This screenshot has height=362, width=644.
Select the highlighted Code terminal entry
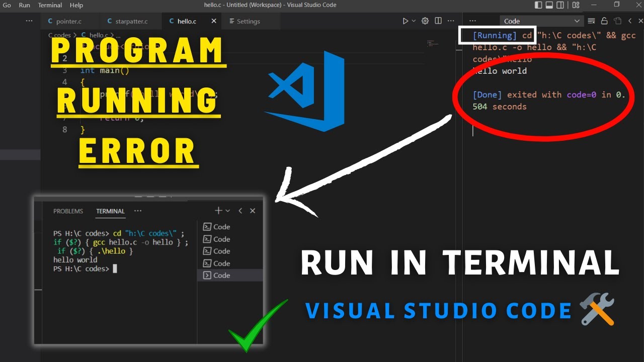point(230,275)
